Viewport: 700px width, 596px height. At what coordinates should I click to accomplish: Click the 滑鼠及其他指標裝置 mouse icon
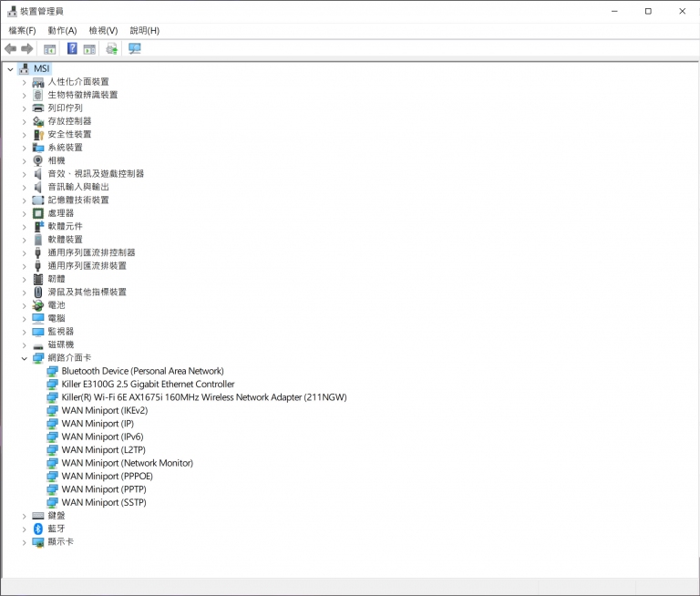38,292
